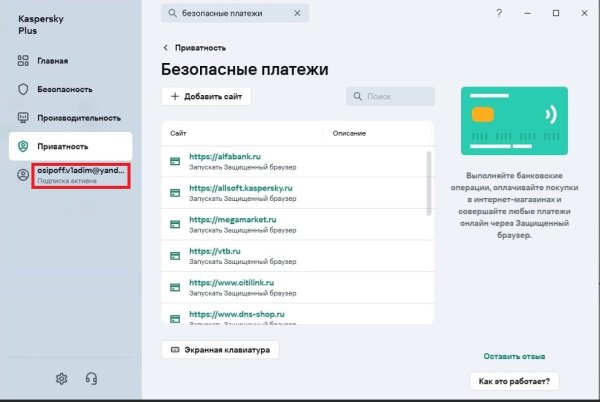Screen dimensions: 600x402
Task: Go back via Приватность breadcrumb
Action: coord(200,48)
